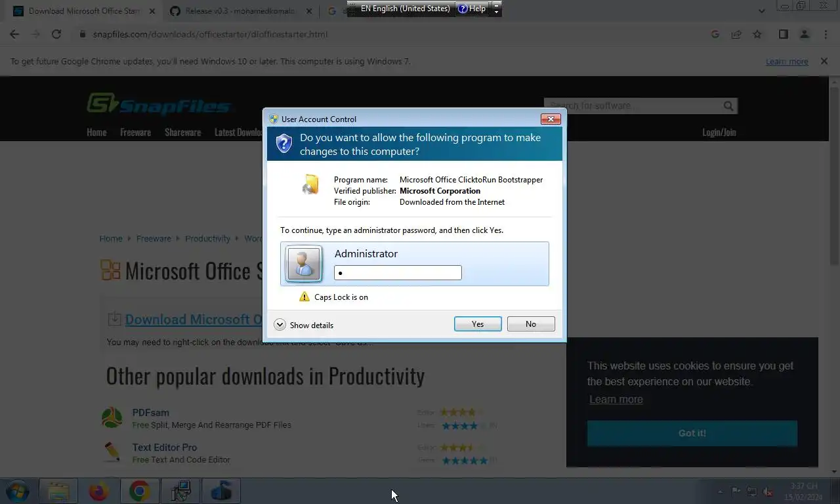Click the Administrator user avatar picture

pos(303,264)
